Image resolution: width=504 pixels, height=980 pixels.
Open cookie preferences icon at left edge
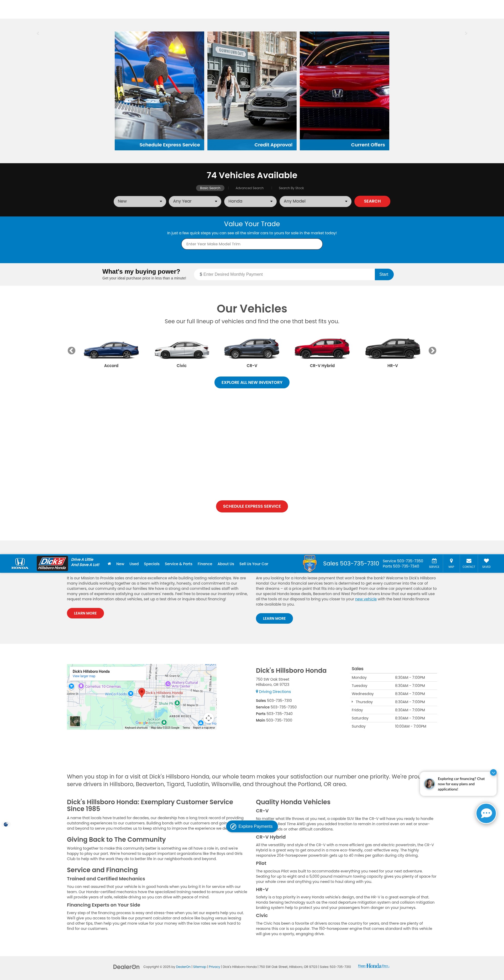6,824
